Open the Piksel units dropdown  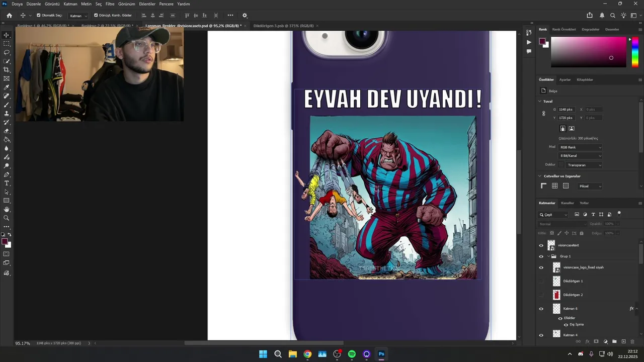[x=589, y=186]
